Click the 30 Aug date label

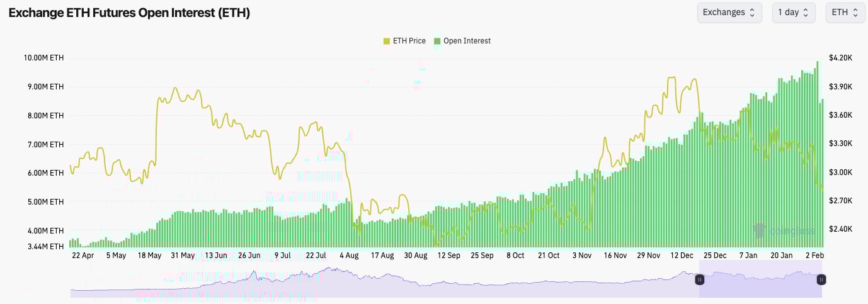click(x=416, y=256)
